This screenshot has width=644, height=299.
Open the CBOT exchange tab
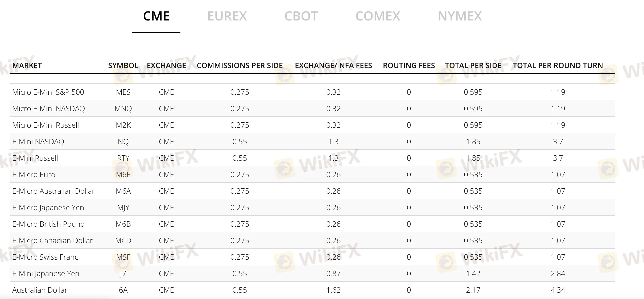[301, 16]
